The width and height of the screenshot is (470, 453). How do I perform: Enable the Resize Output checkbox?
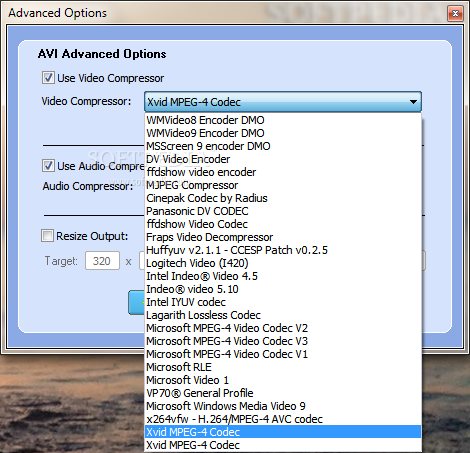coord(47,236)
